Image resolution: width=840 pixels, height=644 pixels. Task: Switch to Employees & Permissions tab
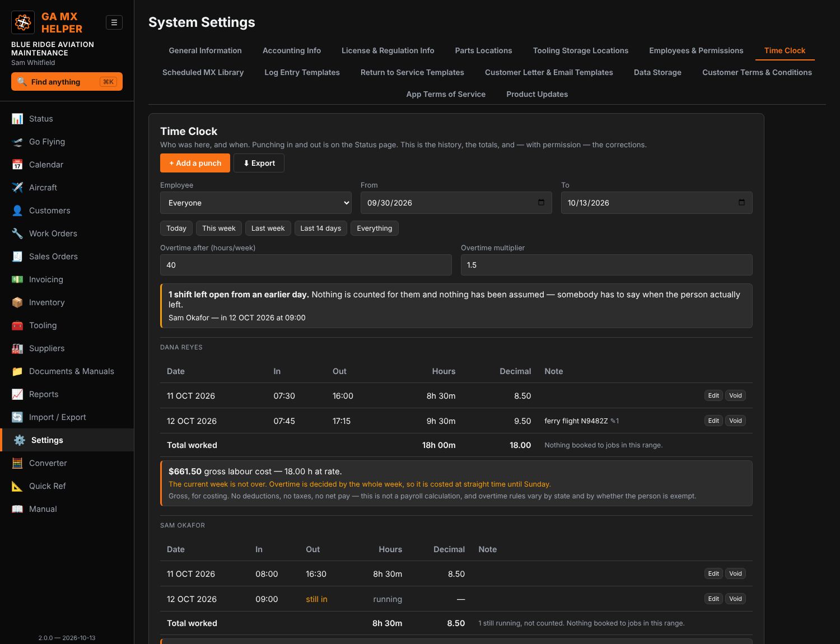tap(696, 50)
